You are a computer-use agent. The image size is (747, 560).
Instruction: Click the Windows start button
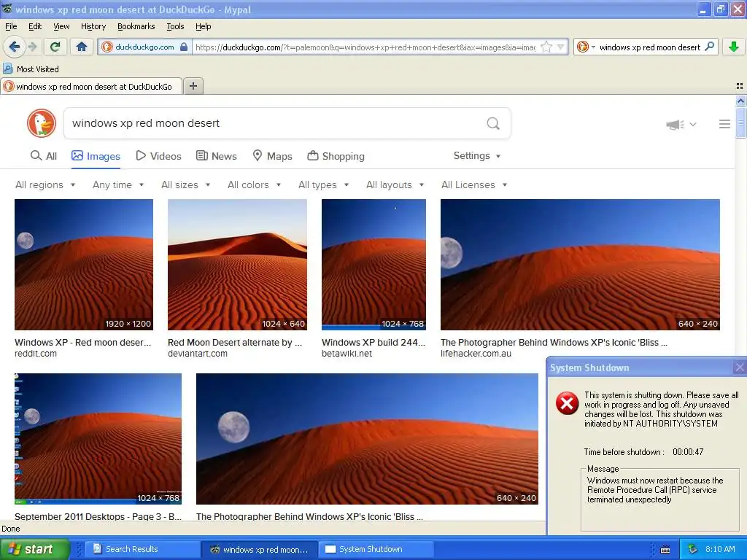(x=35, y=549)
